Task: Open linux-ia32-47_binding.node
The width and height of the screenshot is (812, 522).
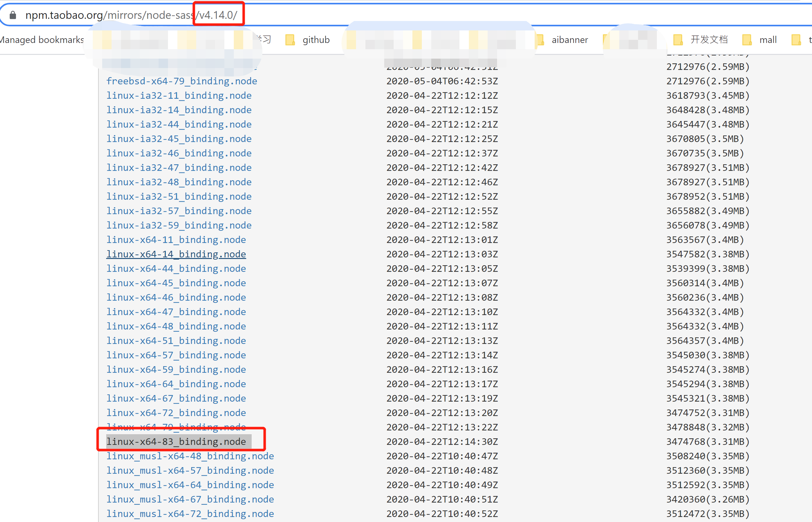Action: point(179,167)
